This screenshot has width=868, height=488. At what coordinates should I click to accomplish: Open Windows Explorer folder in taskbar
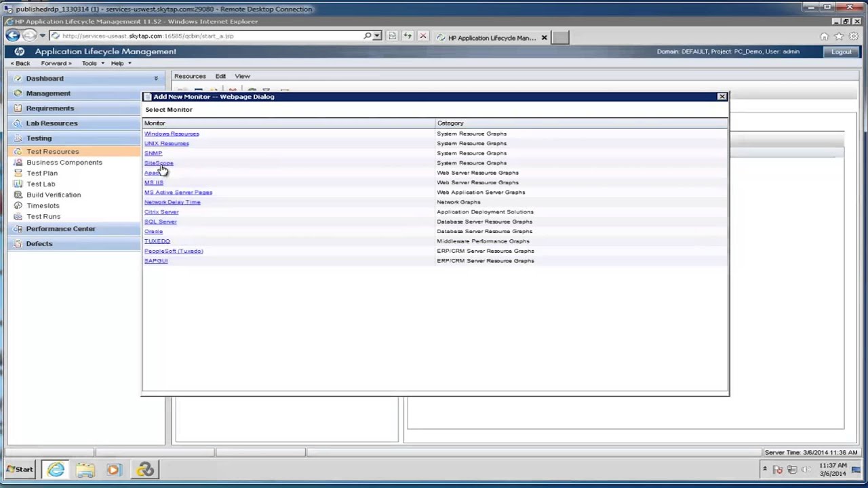click(85, 469)
